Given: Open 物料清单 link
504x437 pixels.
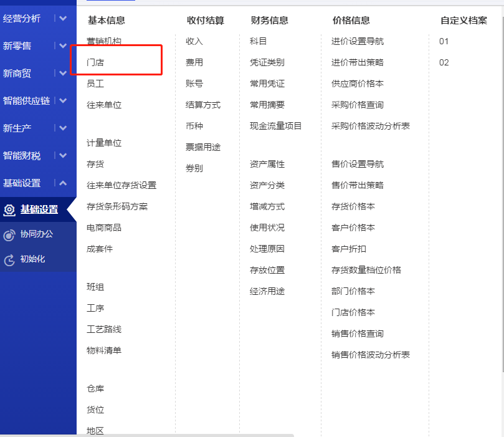Looking at the screenshot, I should (x=104, y=350).
